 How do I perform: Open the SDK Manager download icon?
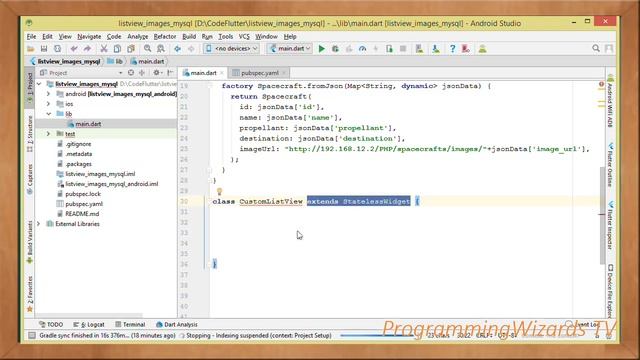point(436,49)
